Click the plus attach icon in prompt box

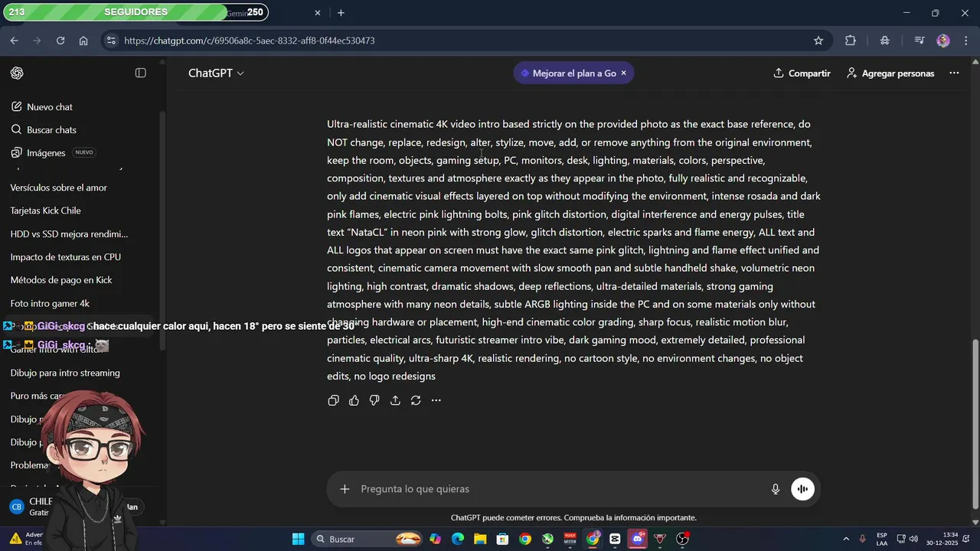[x=345, y=489]
